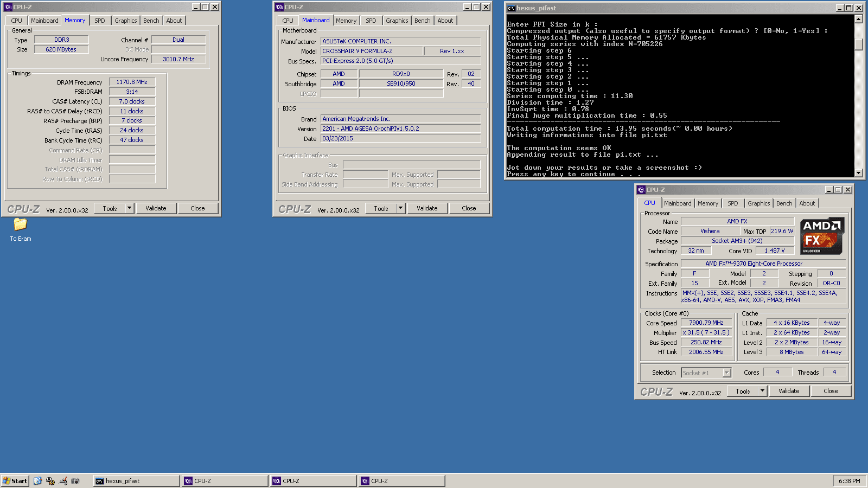Click the Core Speed 7900.79 MHz value

[706, 323]
